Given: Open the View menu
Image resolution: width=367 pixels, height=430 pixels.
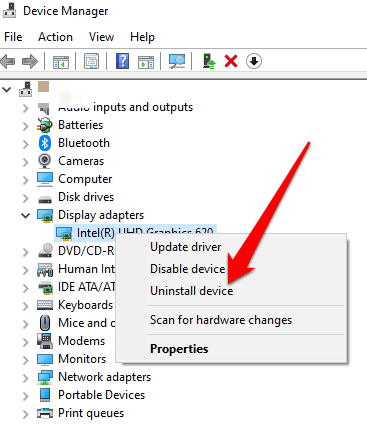Looking at the screenshot, I should (x=101, y=37).
